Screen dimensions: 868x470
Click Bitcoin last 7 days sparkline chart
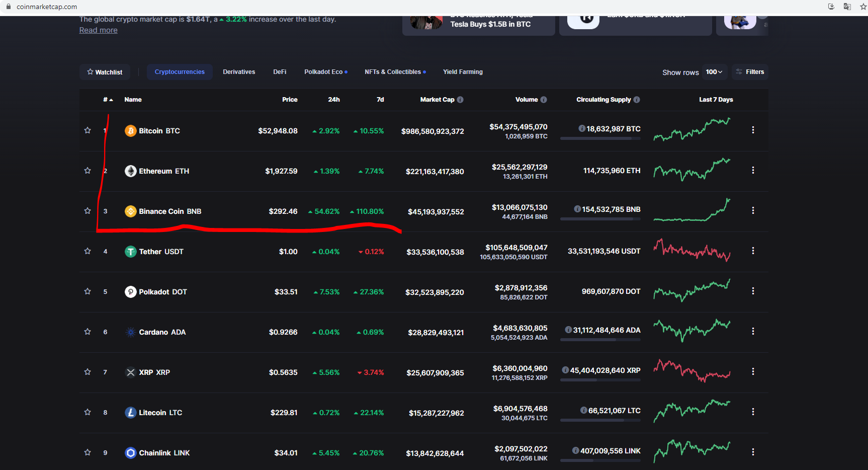[692, 130]
